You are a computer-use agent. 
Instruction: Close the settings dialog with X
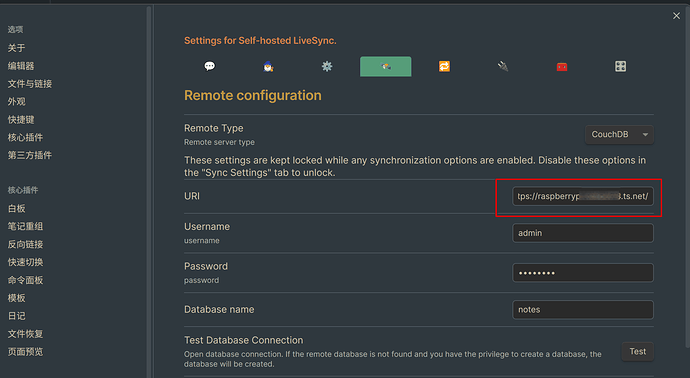pos(676,16)
